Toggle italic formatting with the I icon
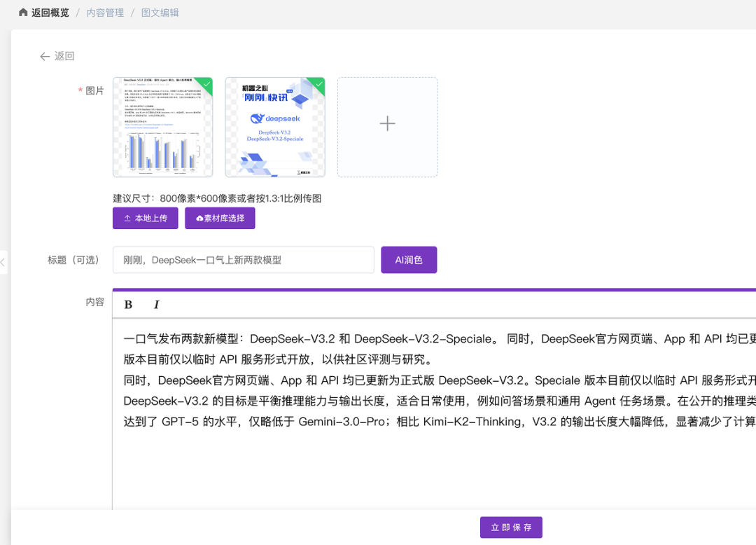Viewport: 756px width, 545px height. (156, 304)
